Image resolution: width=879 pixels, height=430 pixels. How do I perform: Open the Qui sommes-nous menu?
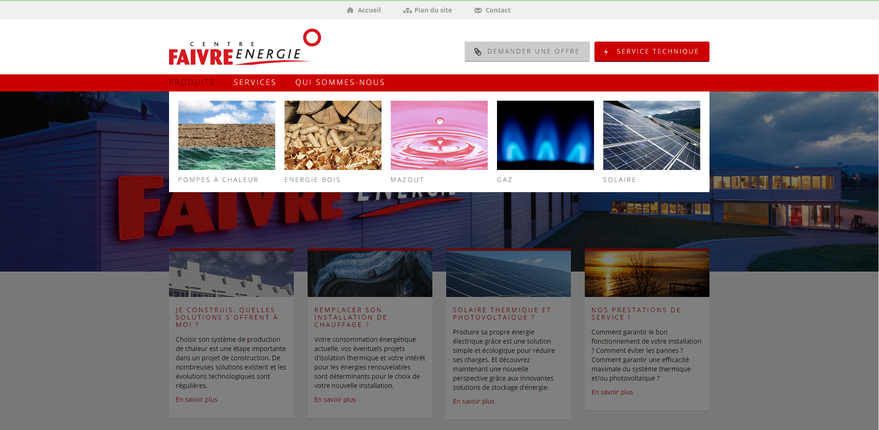[x=340, y=82]
